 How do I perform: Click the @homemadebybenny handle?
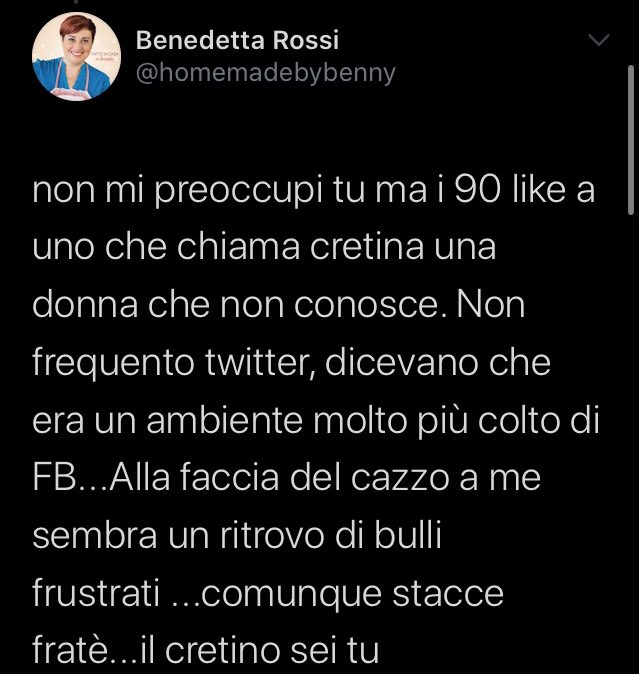point(265,73)
